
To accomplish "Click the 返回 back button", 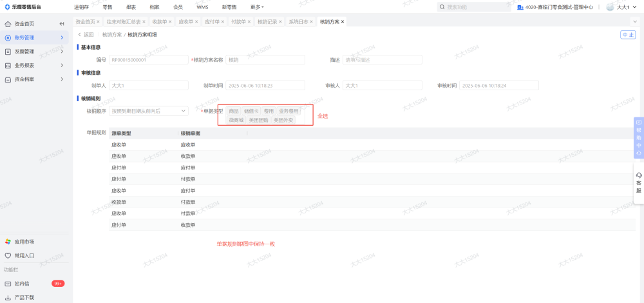I will pos(86,35).
